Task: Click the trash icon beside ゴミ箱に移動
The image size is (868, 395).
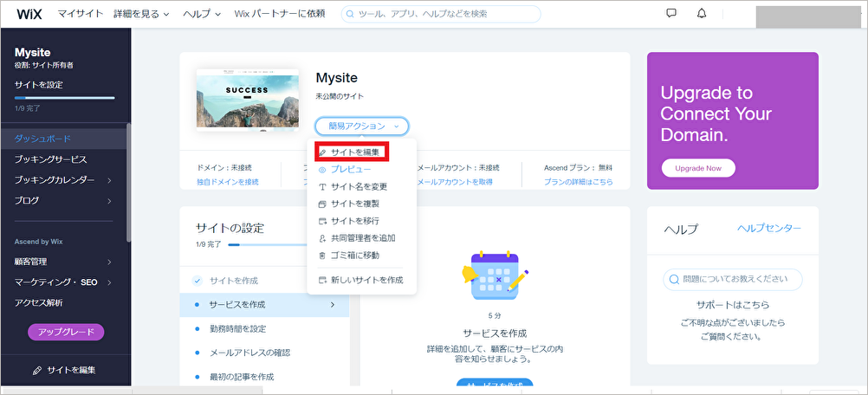Action: click(x=323, y=256)
